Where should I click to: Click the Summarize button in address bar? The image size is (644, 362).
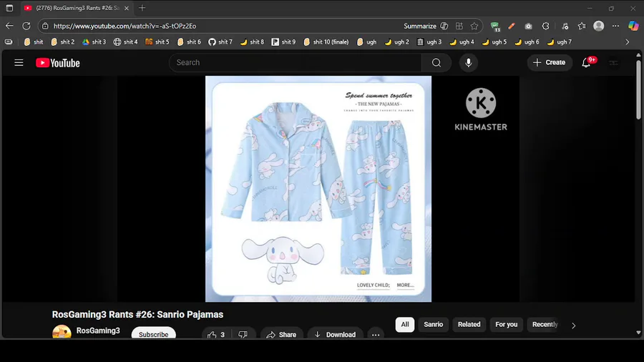pos(426,26)
